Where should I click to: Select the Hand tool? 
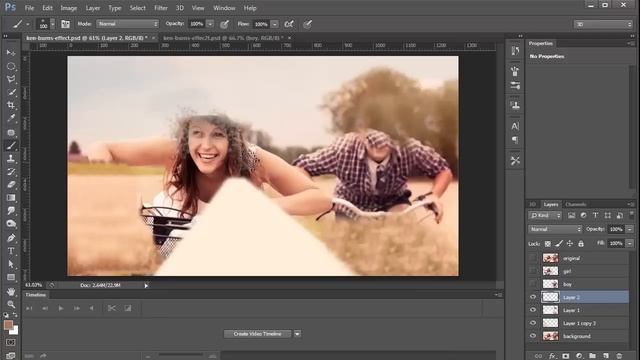tap(11, 291)
